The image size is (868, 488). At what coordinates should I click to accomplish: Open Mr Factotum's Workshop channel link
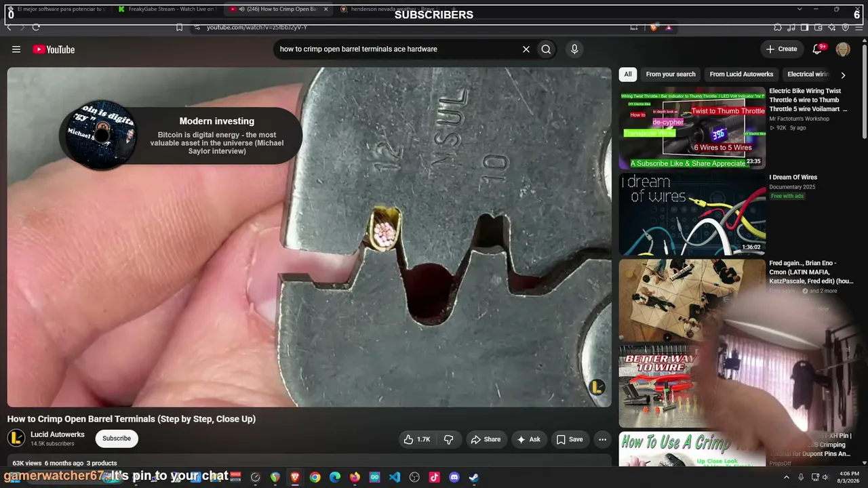point(799,119)
